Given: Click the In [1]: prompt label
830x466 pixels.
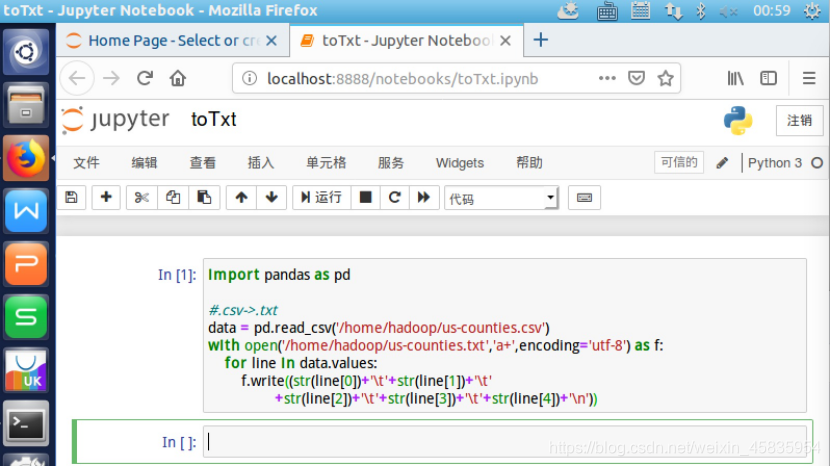Looking at the screenshot, I should point(177,275).
